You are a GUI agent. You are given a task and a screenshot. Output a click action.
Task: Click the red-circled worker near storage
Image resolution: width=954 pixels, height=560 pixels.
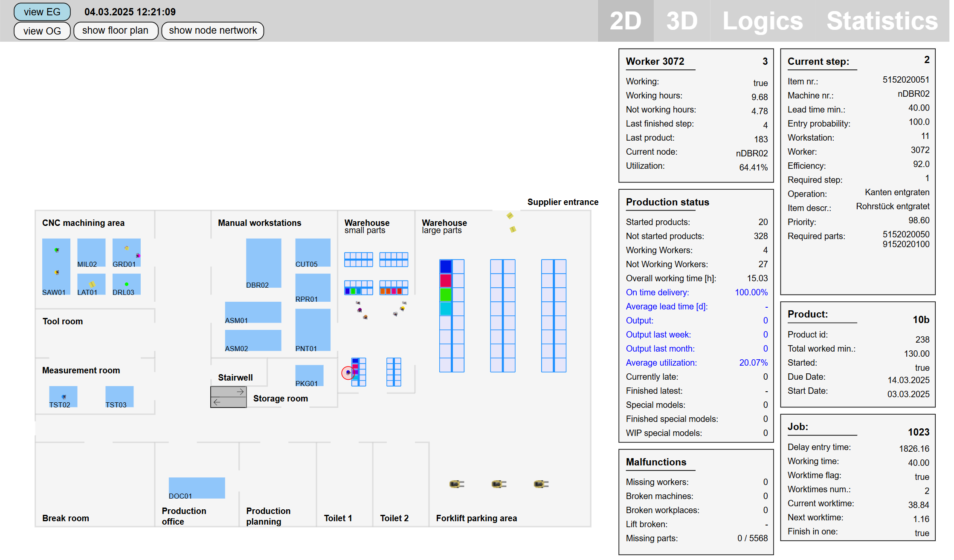pyautogui.click(x=348, y=372)
